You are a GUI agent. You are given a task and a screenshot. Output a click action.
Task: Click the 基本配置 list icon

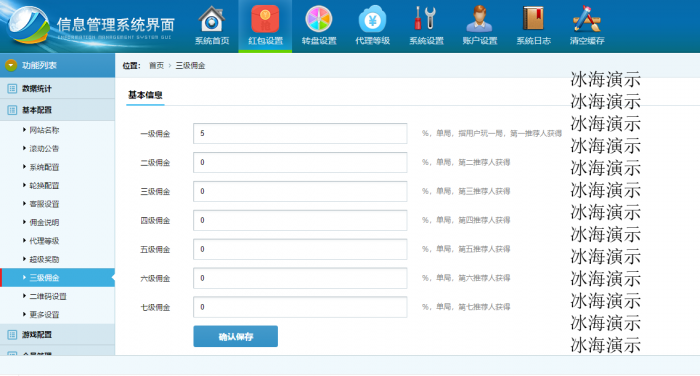[12, 110]
